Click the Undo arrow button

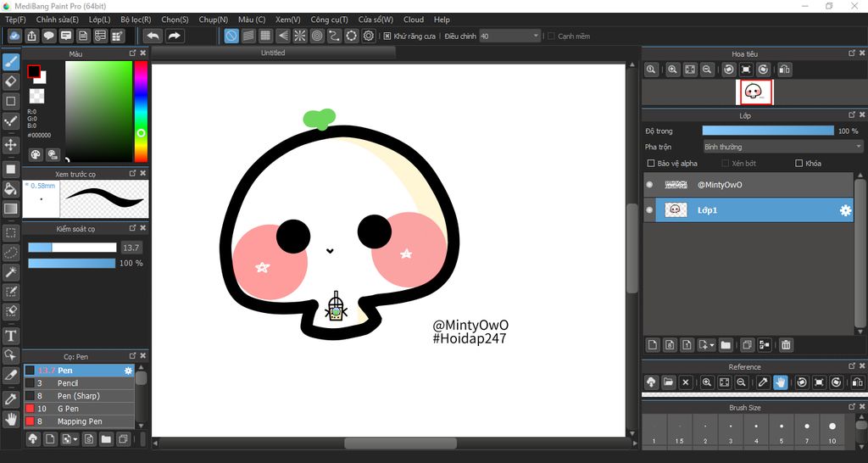click(x=153, y=36)
